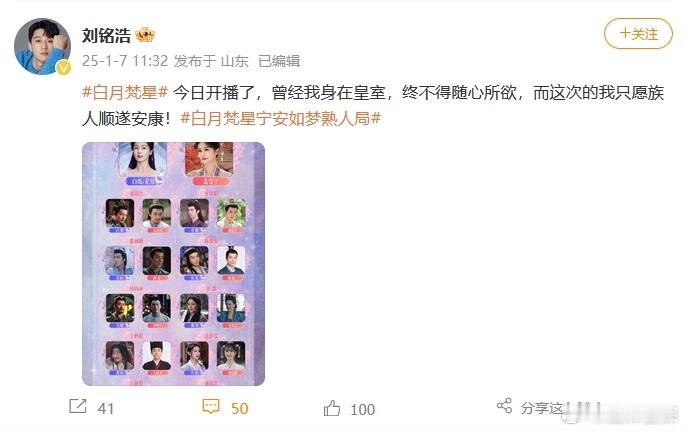The height and width of the screenshot is (432, 686).
Task: Open 刘铭浩's profile avatar
Action: [42, 46]
